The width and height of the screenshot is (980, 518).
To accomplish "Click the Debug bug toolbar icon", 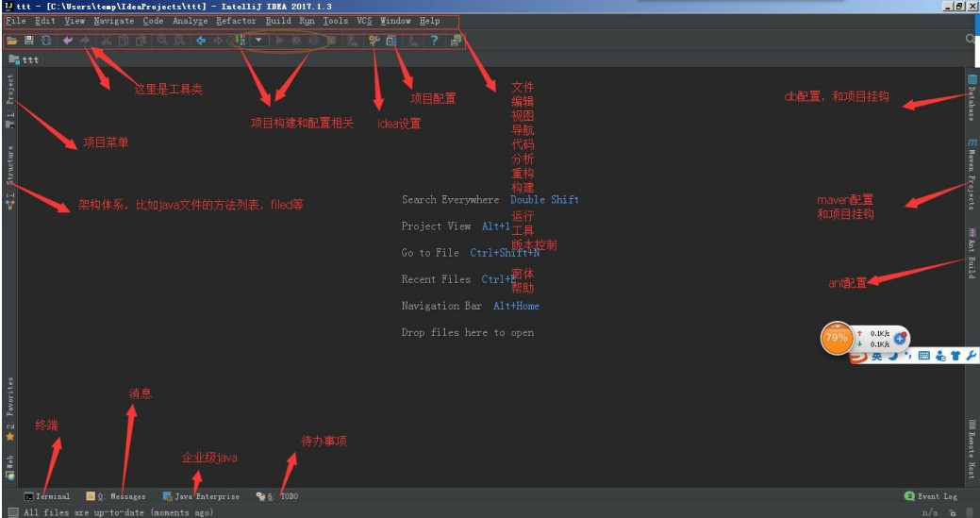I will coord(296,41).
